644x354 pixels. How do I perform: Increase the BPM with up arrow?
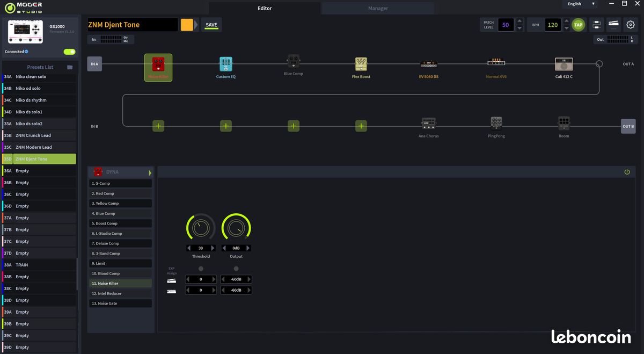click(567, 21)
